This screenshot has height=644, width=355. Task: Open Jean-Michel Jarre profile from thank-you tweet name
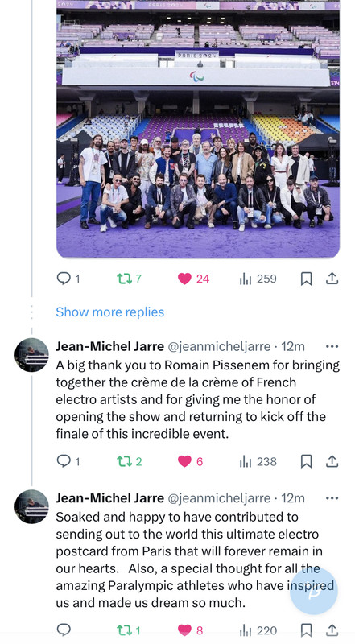tap(110, 346)
